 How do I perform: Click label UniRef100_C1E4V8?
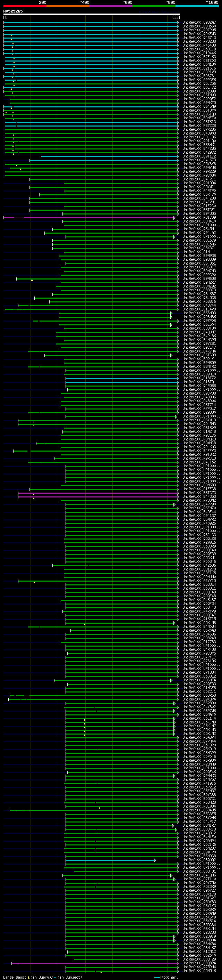tap(199, 309)
